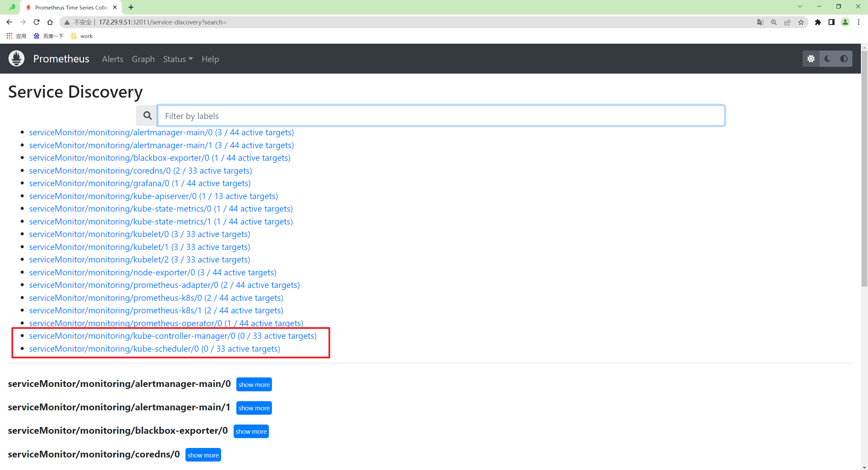Click the search magnifier icon beside the filter

coord(147,116)
